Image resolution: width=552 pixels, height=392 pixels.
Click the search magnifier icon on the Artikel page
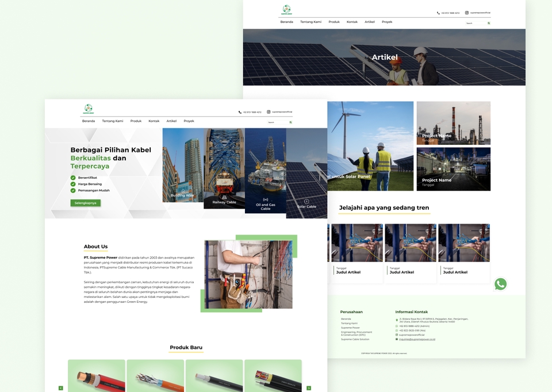click(x=489, y=23)
